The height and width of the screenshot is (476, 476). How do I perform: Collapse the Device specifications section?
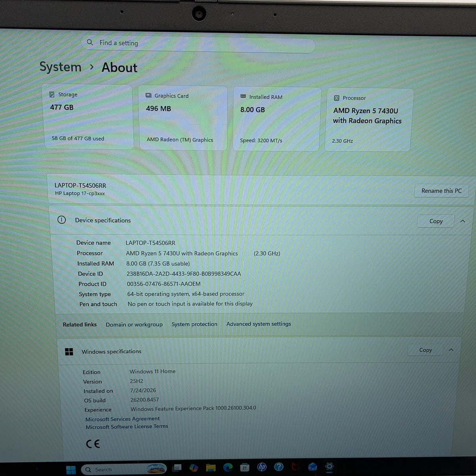click(x=463, y=221)
